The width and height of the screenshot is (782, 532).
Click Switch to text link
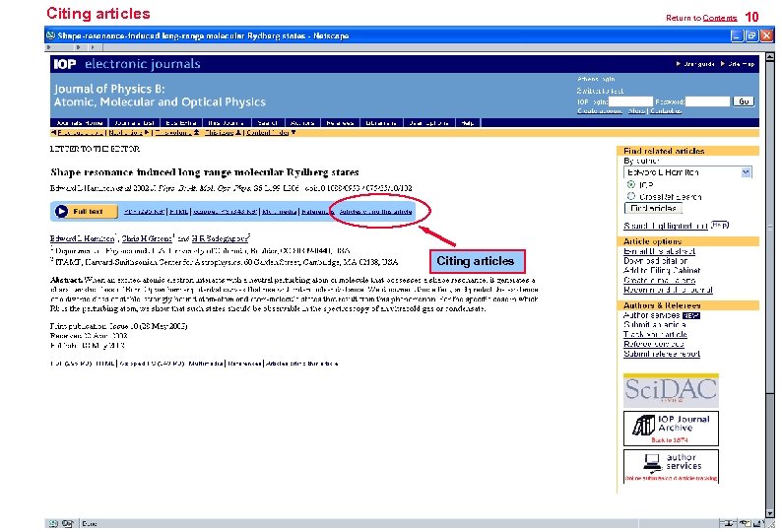(x=600, y=91)
